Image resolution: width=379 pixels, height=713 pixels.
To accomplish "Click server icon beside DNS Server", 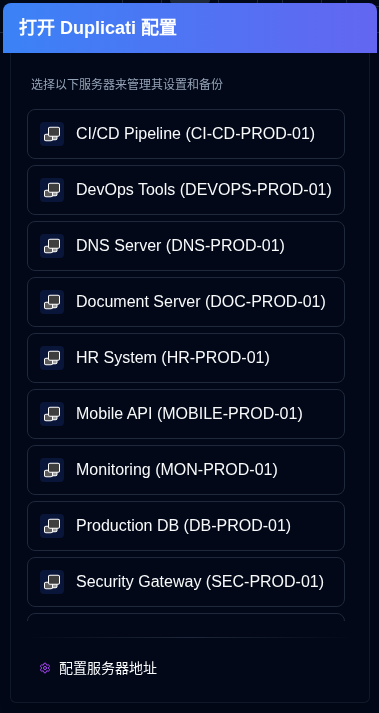I will (x=52, y=246).
